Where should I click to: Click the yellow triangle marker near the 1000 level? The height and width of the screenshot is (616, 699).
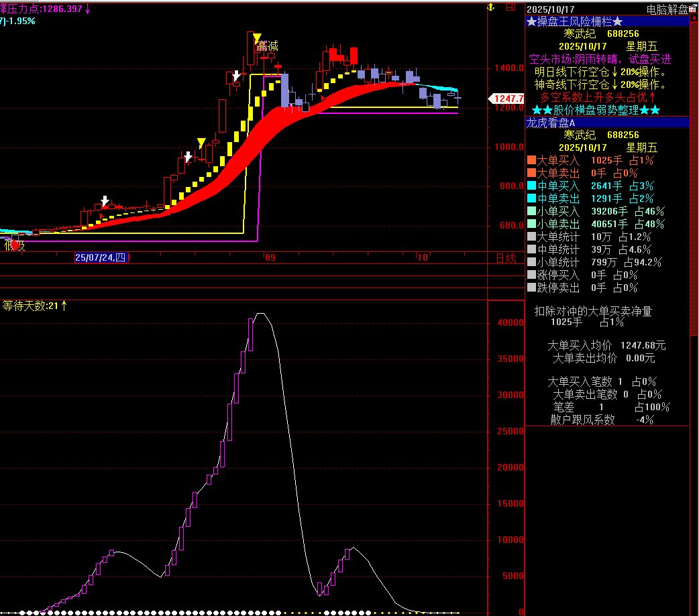[201, 142]
